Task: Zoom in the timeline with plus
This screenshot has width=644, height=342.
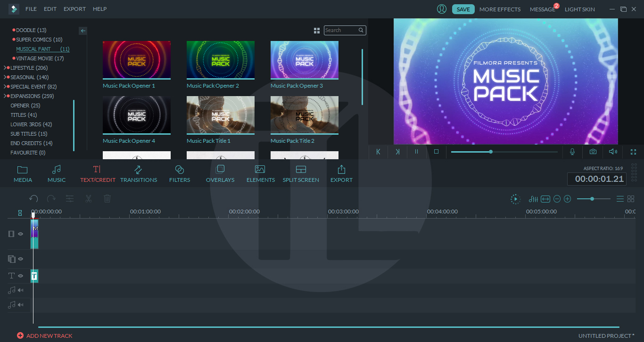Action: pos(568,199)
